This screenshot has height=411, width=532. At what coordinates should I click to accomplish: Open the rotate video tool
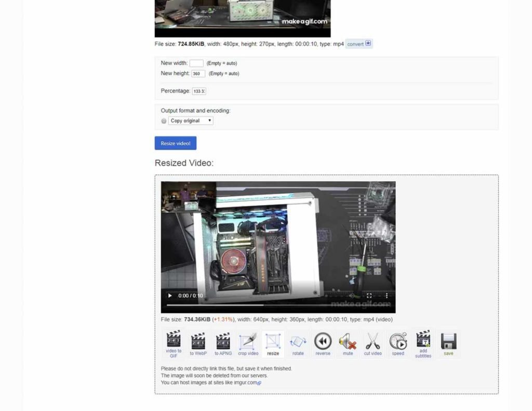(298, 344)
